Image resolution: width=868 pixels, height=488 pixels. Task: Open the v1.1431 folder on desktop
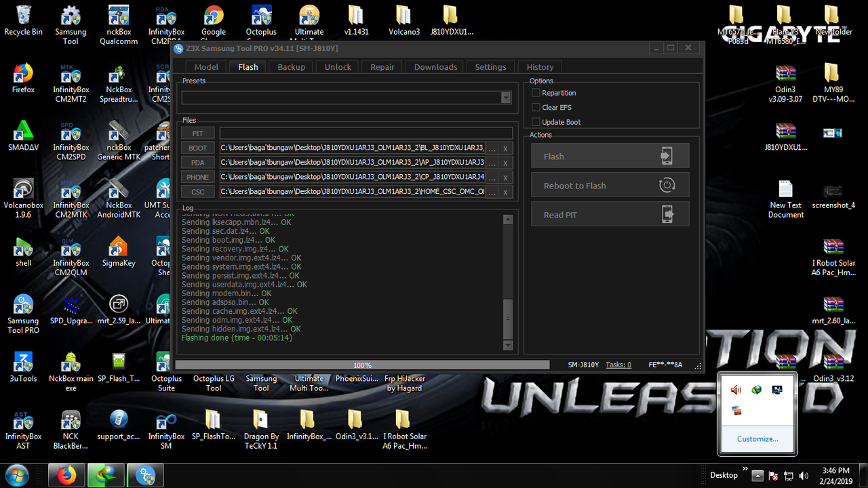click(356, 20)
